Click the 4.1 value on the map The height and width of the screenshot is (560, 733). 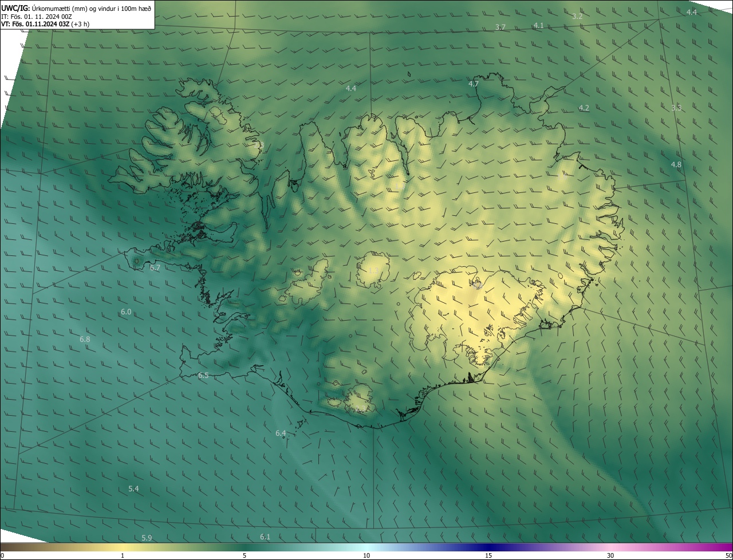(x=539, y=26)
